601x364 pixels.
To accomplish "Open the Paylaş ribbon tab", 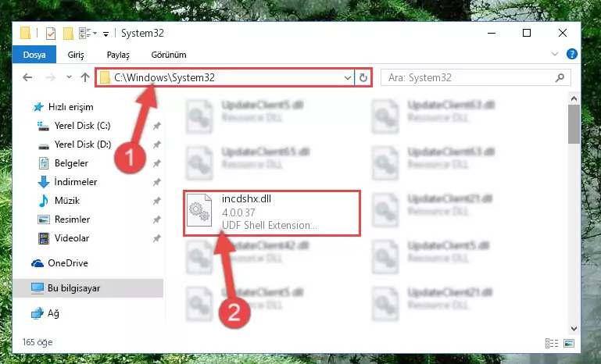I will point(118,55).
